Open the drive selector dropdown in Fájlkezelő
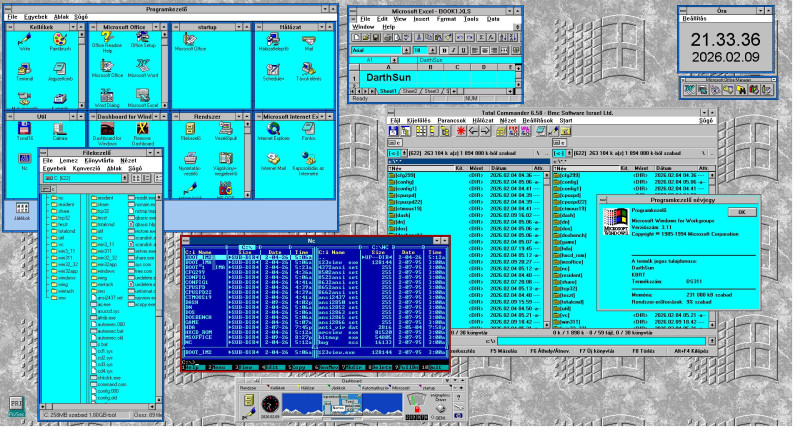This screenshot has height=434, width=800. click(x=124, y=178)
